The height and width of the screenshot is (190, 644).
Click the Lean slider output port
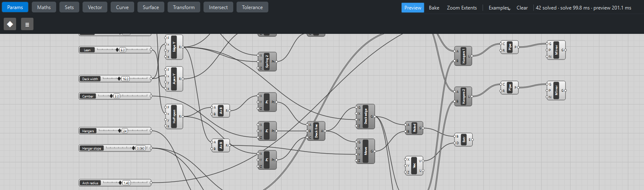[151, 50]
